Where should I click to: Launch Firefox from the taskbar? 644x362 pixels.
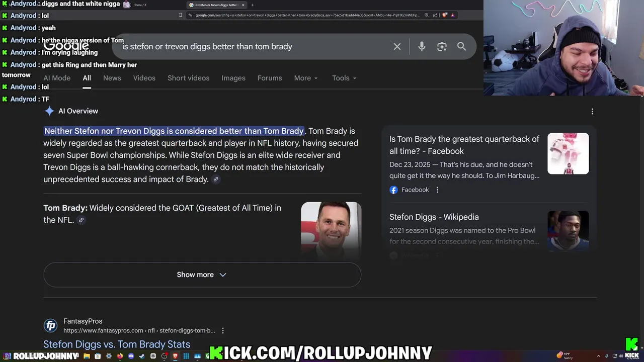pyautogui.click(x=120, y=356)
